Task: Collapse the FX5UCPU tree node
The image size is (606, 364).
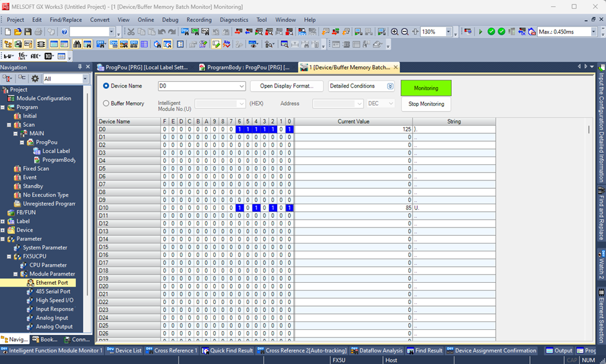Action: tap(9, 256)
